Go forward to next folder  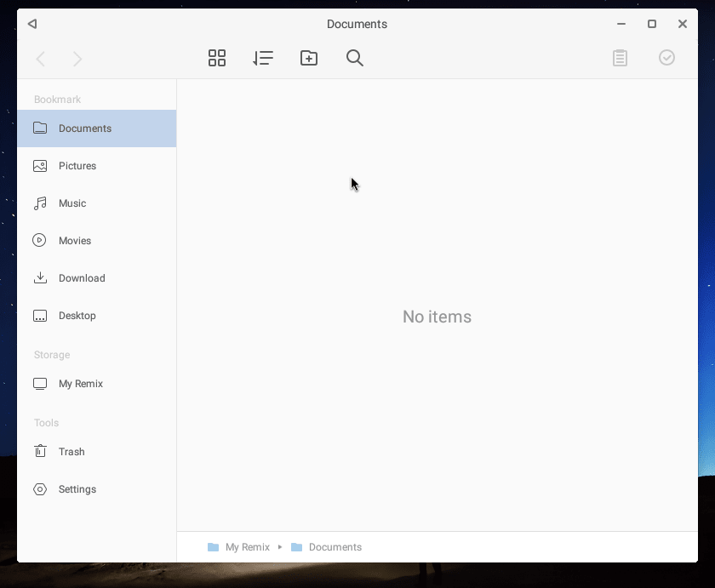click(x=77, y=59)
